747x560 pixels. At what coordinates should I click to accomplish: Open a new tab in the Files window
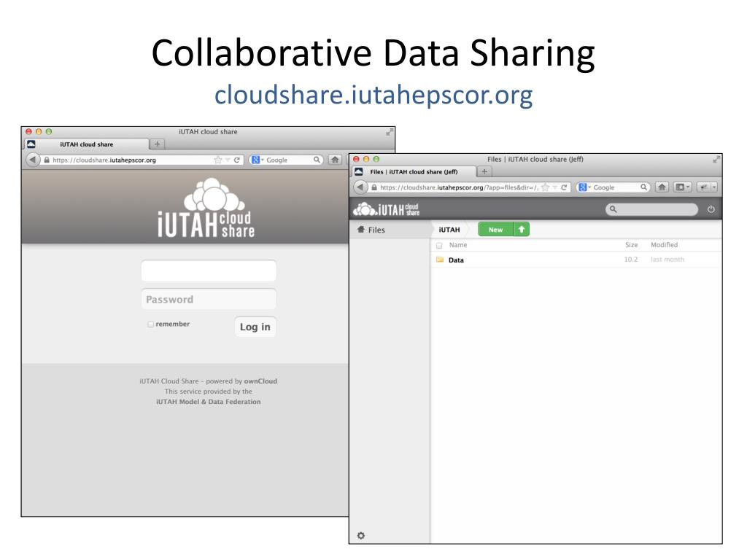click(484, 171)
